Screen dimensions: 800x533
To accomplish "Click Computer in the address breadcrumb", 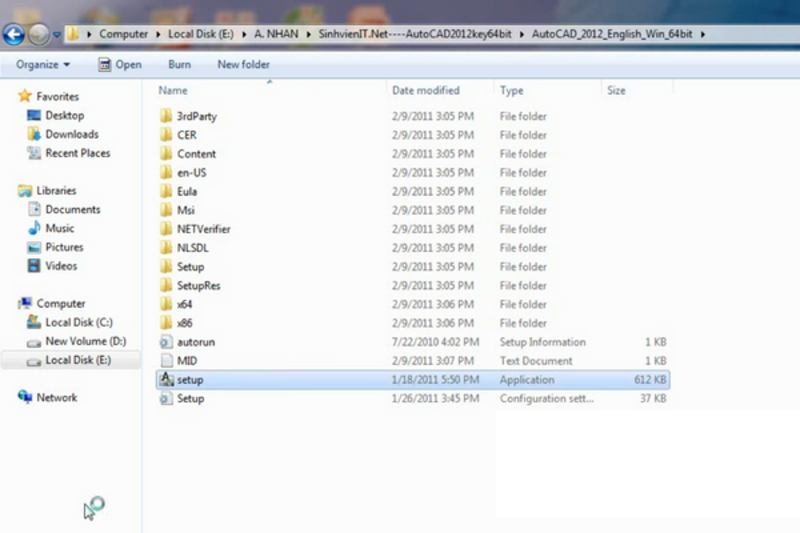I will [123, 34].
